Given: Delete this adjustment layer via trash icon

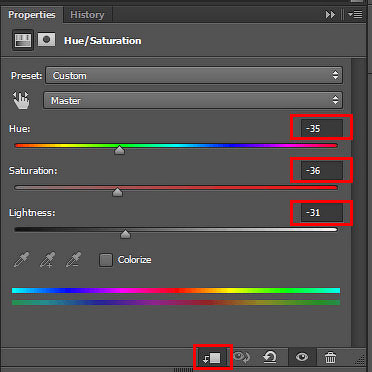Looking at the screenshot, I should click(x=330, y=358).
